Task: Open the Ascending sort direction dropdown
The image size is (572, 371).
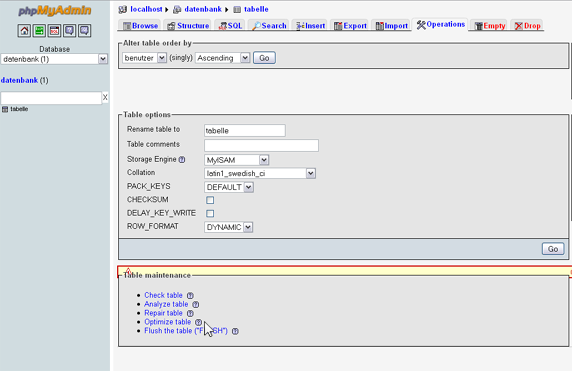Action: coord(223,58)
